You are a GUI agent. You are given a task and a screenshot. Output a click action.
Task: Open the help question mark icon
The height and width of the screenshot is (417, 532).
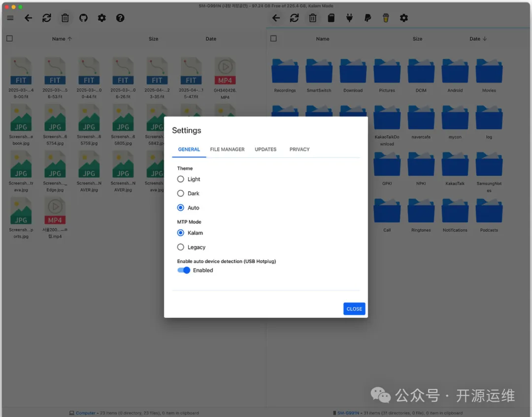[120, 18]
